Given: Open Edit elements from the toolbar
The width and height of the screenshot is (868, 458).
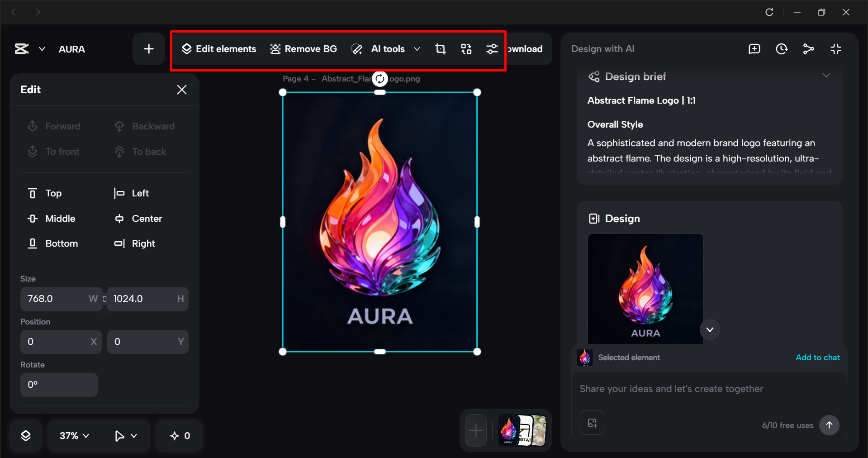Looking at the screenshot, I should pyautogui.click(x=219, y=49).
